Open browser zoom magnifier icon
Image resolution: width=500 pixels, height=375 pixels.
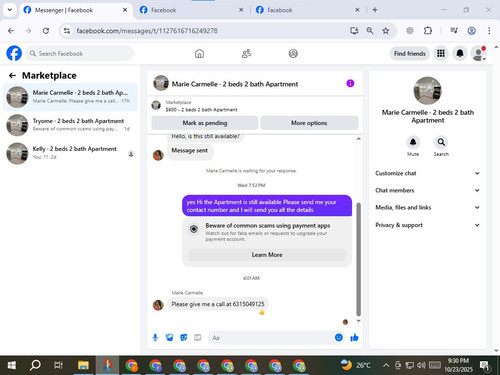370,31
